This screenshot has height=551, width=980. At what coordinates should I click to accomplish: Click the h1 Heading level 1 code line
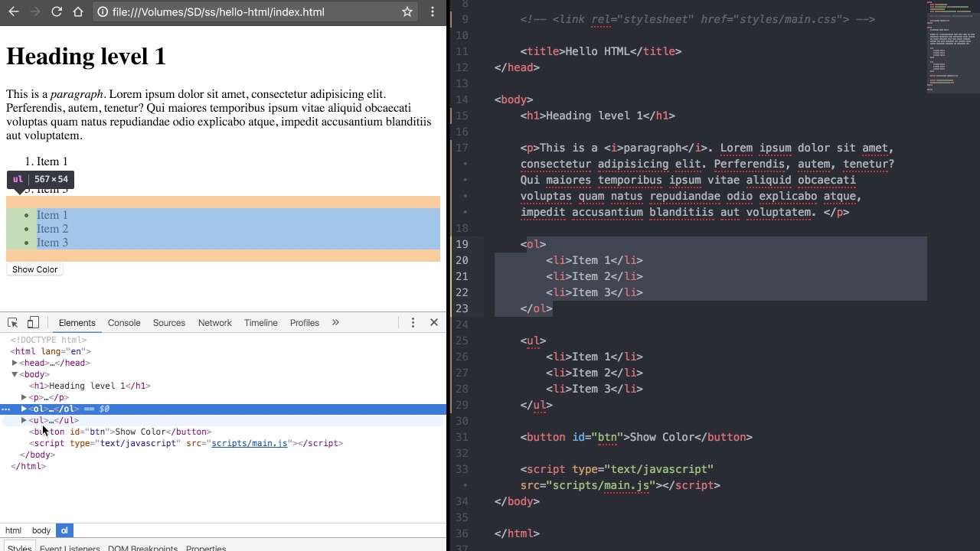[x=598, y=116]
